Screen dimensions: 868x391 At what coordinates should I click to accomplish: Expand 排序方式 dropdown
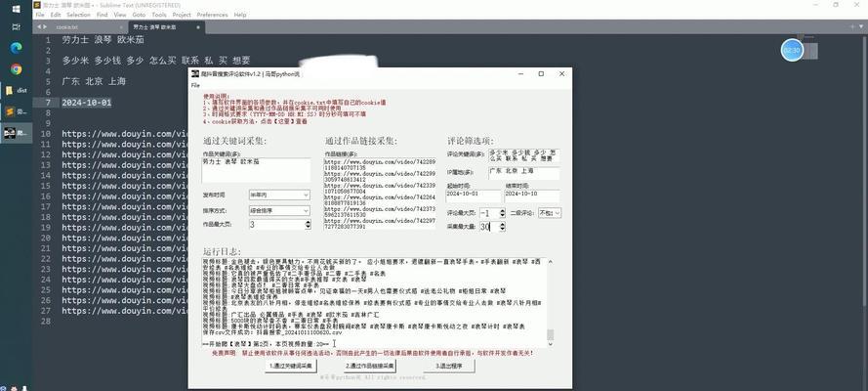click(x=306, y=211)
